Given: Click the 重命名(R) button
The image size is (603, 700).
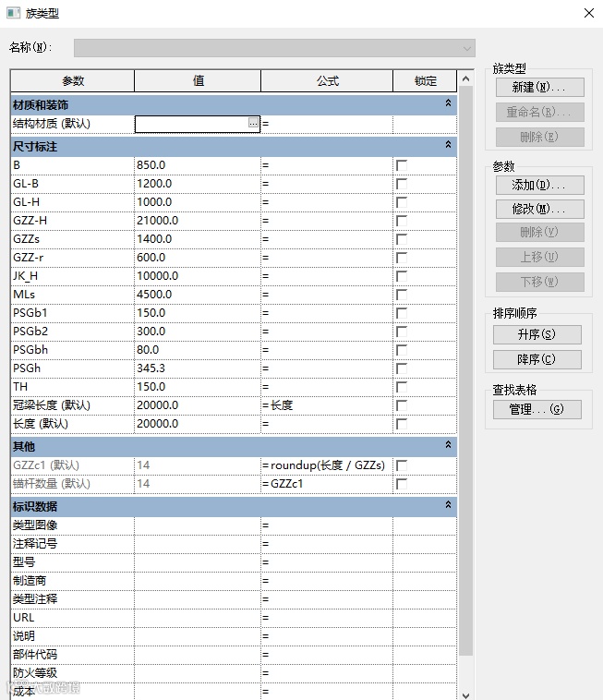Looking at the screenshot, I should tap(539, 112).
